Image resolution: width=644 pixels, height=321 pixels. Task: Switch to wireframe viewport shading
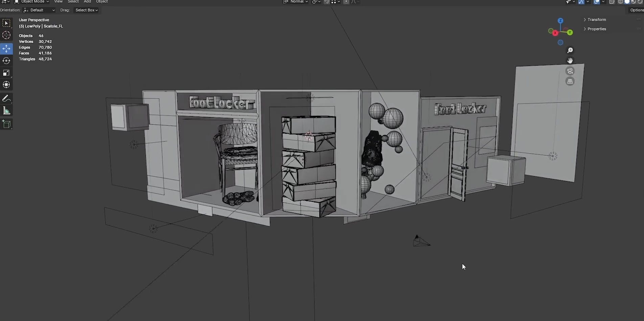click(620, 2)
